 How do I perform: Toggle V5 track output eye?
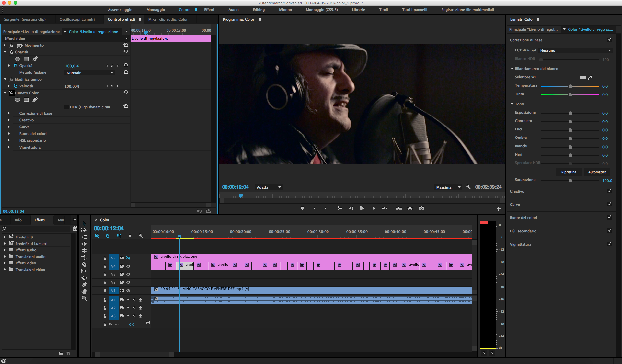(x=128, y=258)
